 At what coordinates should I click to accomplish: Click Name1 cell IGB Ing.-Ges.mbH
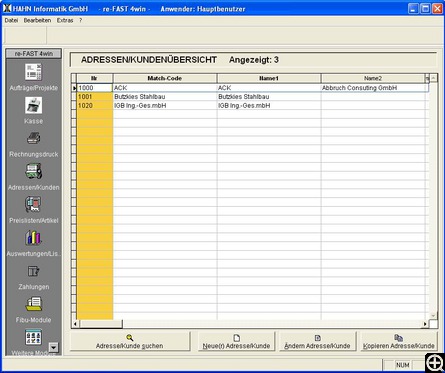(269, 106)
